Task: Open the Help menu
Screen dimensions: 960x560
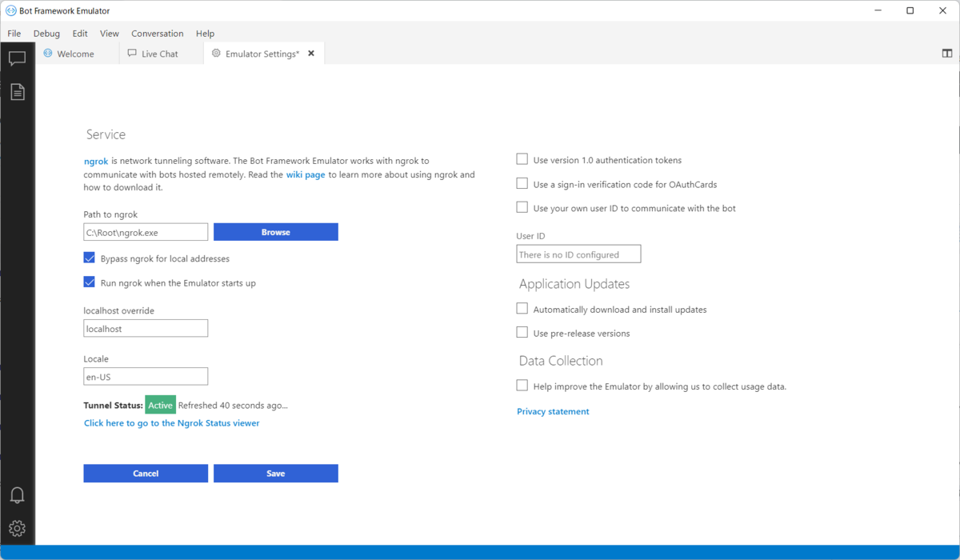Action: click(206, 34)
